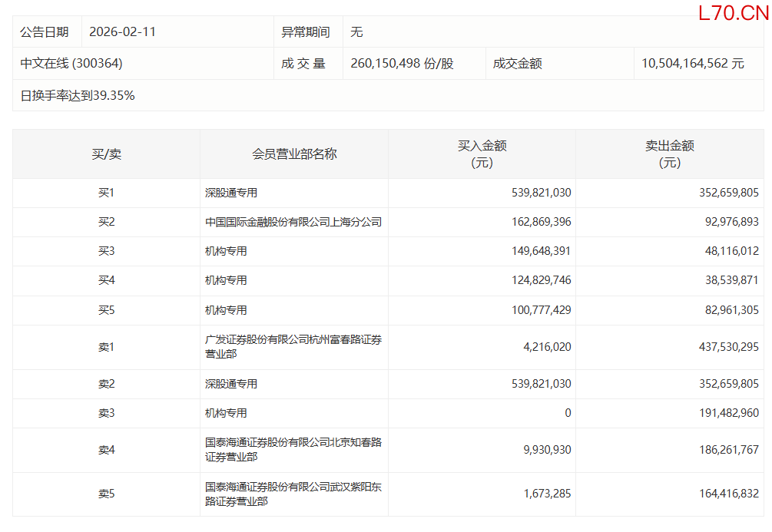Select 机构专用 in the 买3 row
The image size is (772, 532).
(226, 252)
